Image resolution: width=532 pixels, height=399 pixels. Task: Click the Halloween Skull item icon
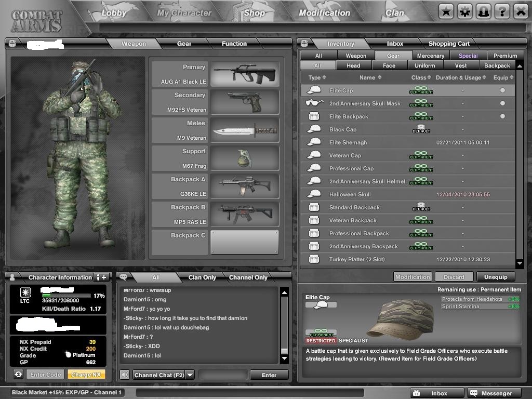point(314,194)
